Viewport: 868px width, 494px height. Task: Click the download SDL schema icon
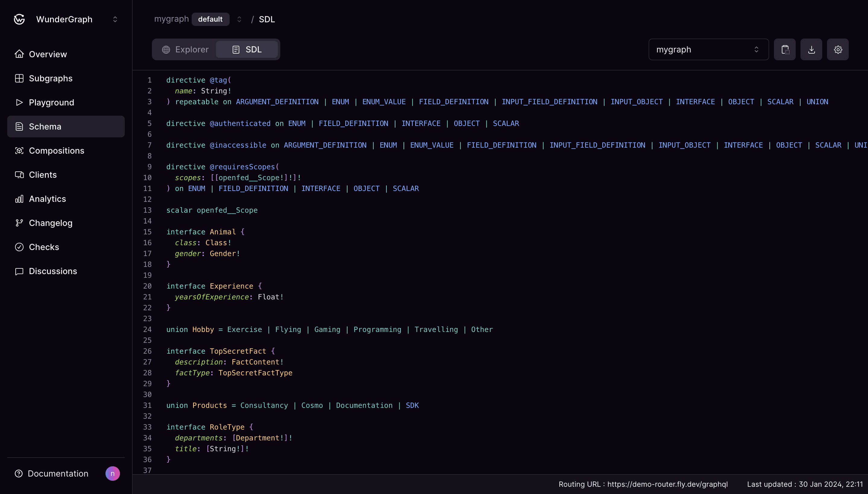pos(812,49)
